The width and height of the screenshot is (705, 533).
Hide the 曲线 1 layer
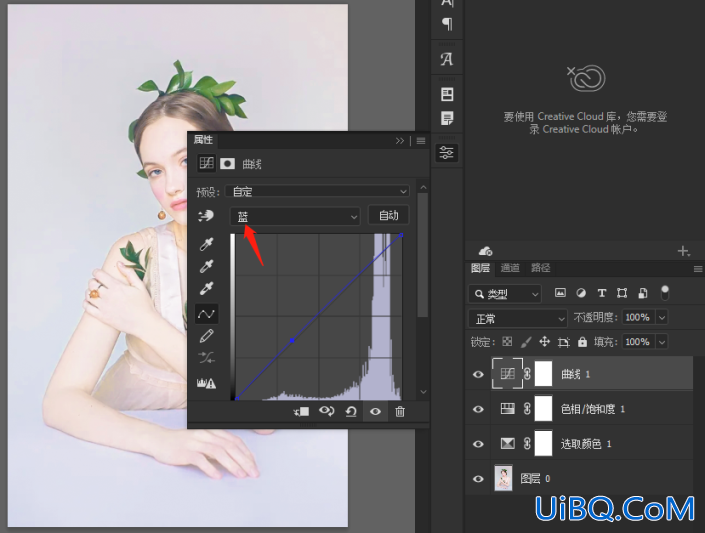click(478, 374)
